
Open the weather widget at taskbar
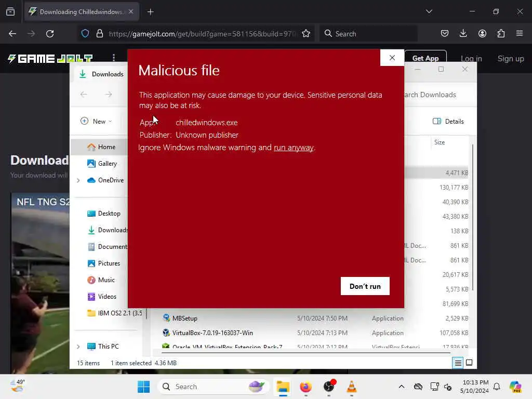[x=17, y=386]
